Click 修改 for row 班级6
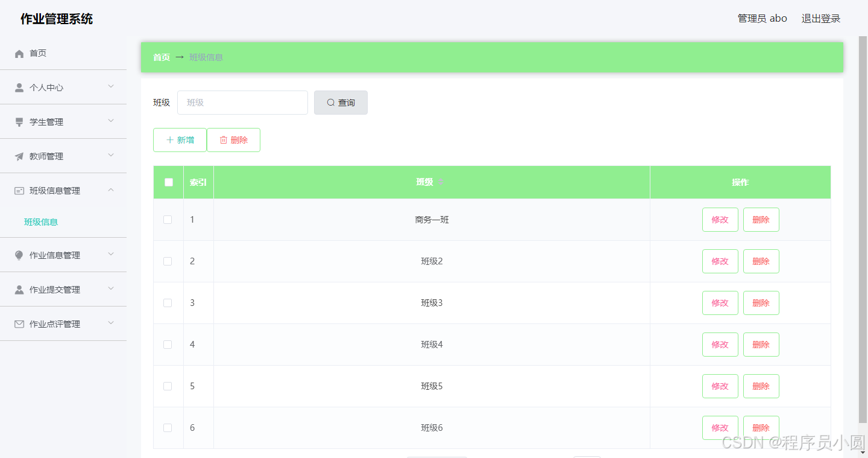 click(720, 428)
